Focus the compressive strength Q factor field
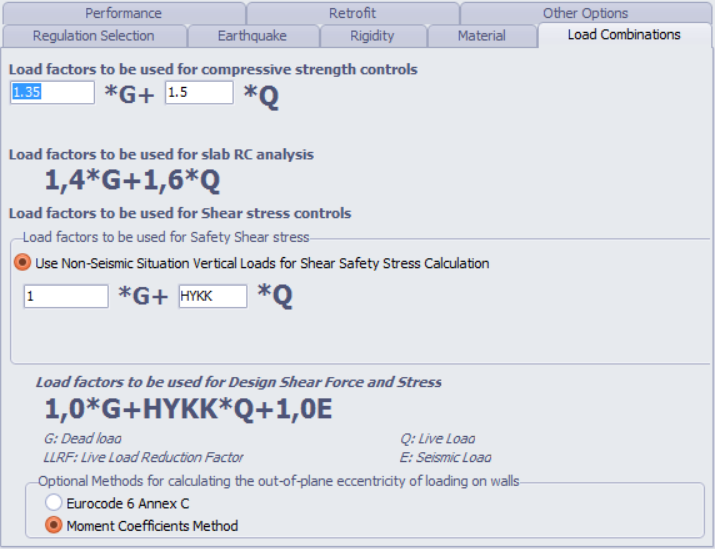 coord(198,92)
